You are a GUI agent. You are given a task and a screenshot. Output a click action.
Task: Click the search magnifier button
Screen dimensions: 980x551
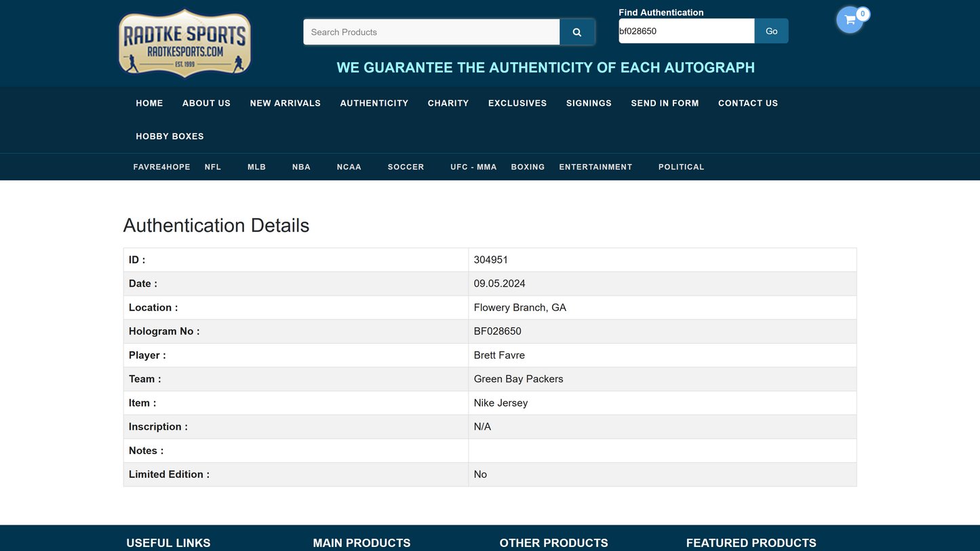(x=577, y=32)
